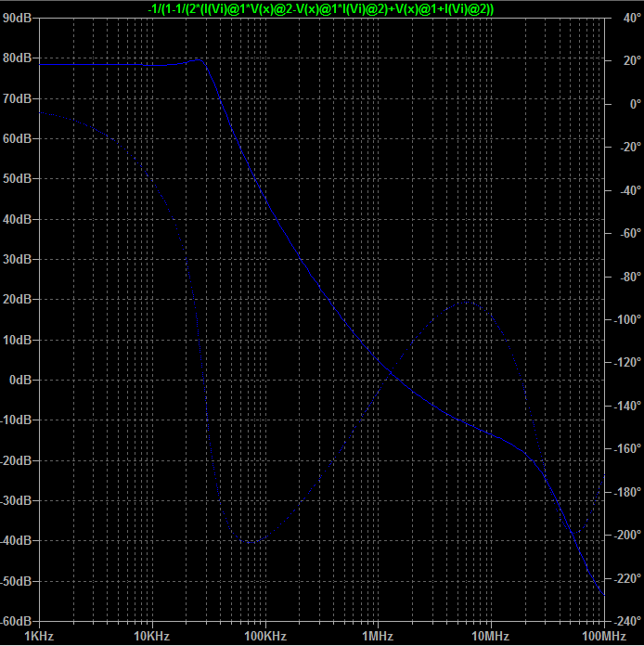Click the -20dB left axis label
Viewport: 644px width, 646px height.
tap(16, 460)
